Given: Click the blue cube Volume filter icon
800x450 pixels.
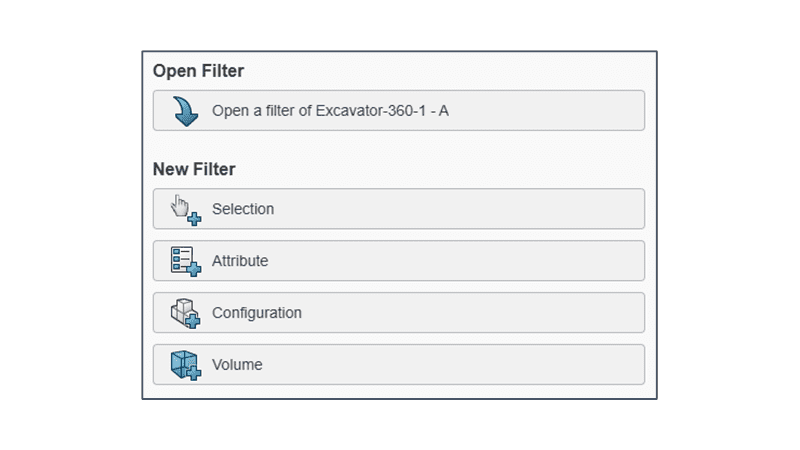Looking at the screenshot, I should tap(182, 363).
